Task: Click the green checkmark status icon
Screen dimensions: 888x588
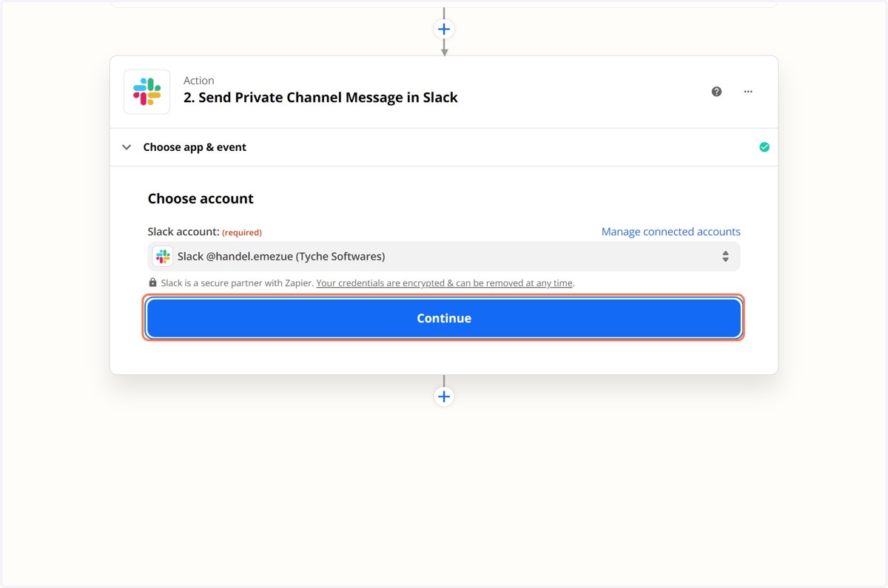Action: click(764, 147)
